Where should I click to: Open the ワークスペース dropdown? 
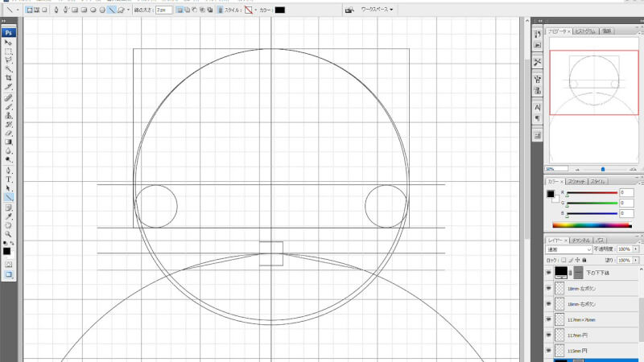point(377,10)
